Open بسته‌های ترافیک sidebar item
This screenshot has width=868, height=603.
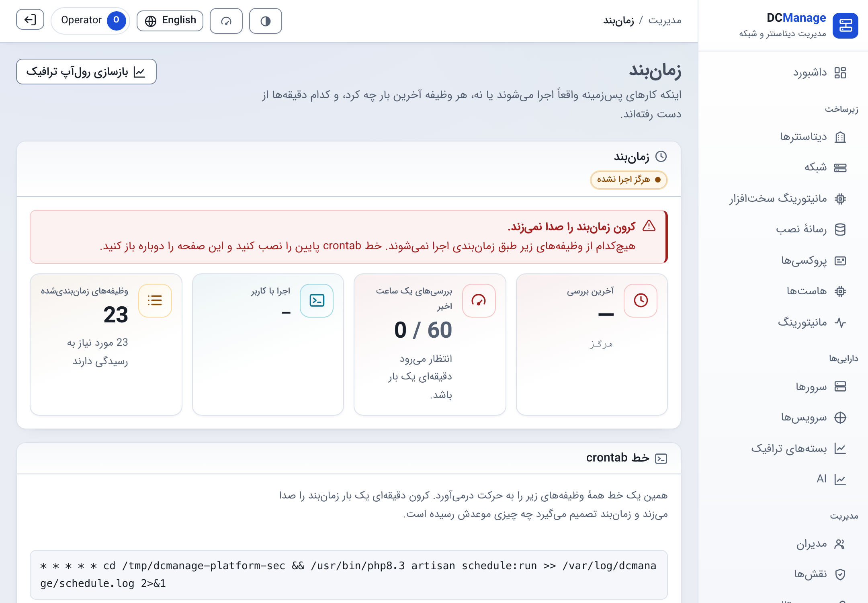pyautogui.click(x=799, y=449)
